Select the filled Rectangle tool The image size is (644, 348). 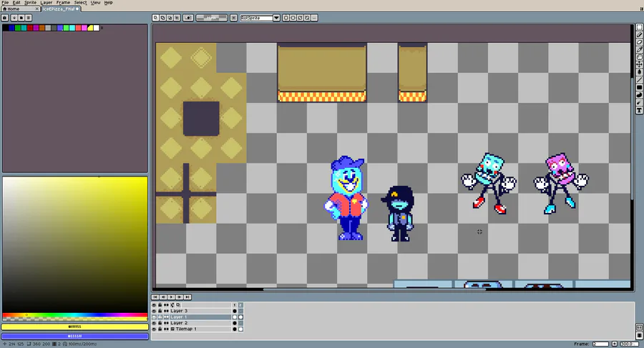640,87
